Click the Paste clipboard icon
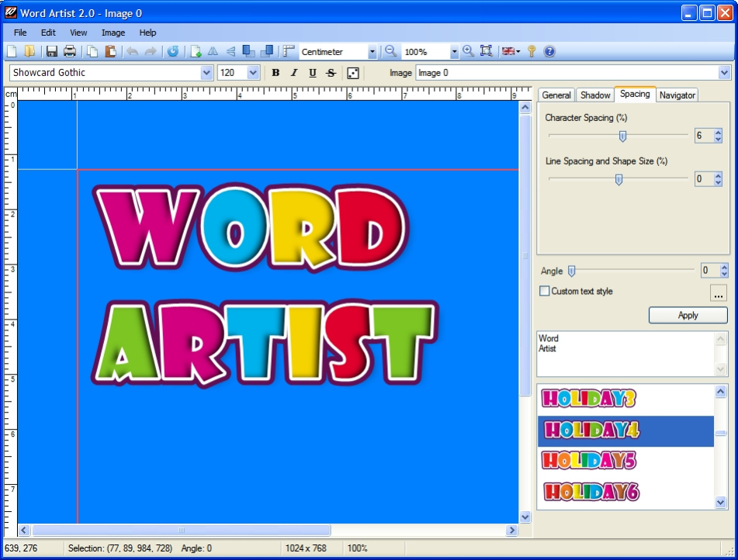The height and width of the screenshot is (560, 738). [111, 51]
